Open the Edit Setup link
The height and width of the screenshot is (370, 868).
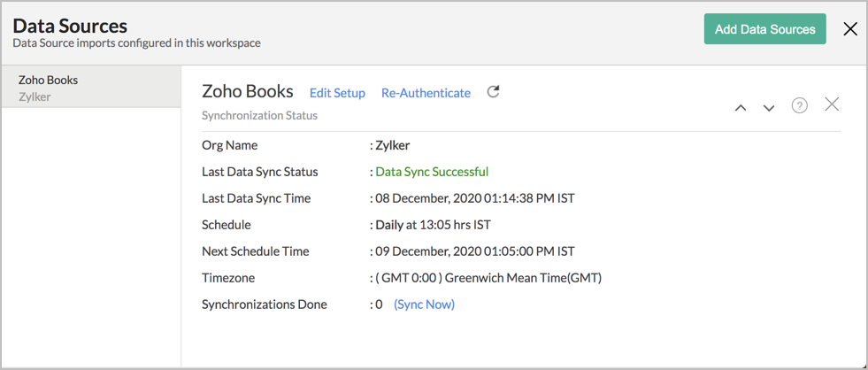click(337, 93)
